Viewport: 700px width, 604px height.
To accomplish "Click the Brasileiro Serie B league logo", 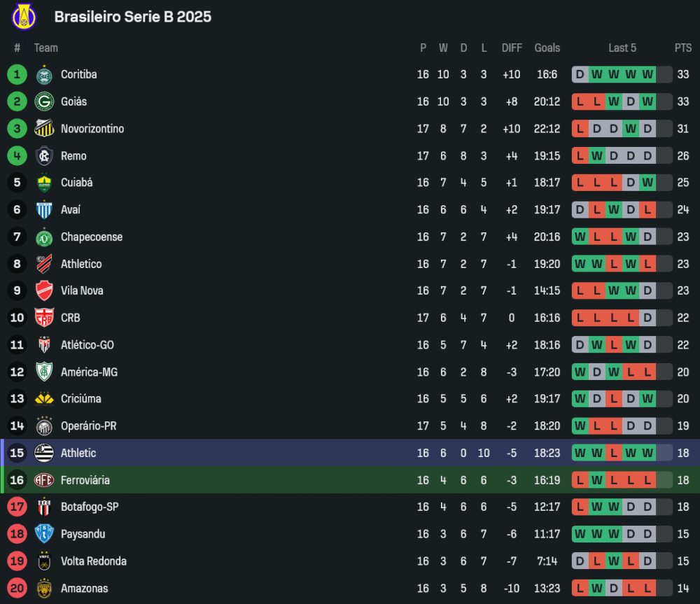I will [x=24, y=17].
